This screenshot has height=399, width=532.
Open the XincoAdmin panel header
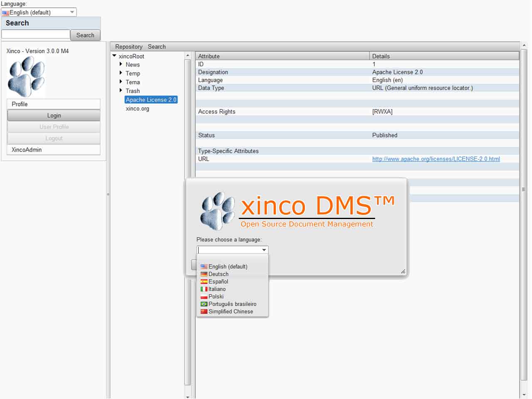coord(54,150)
